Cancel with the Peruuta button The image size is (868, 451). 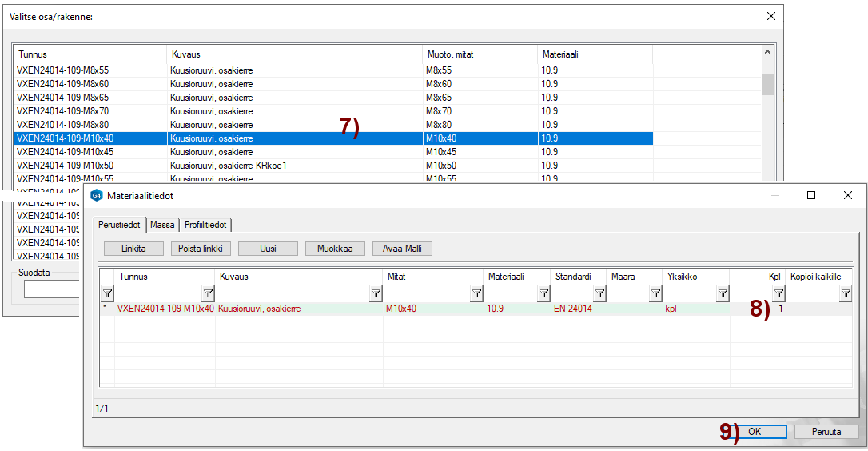click(826, 431)
